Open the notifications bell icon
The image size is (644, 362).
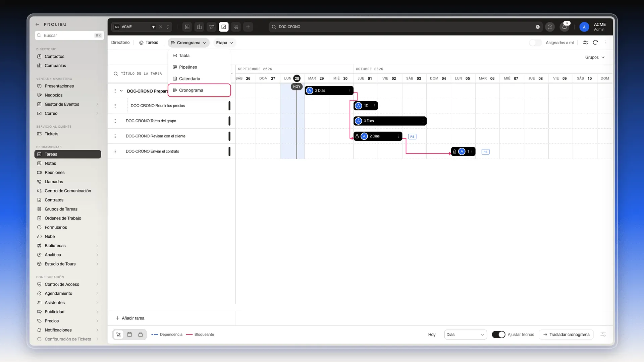(x=565, y=27)
